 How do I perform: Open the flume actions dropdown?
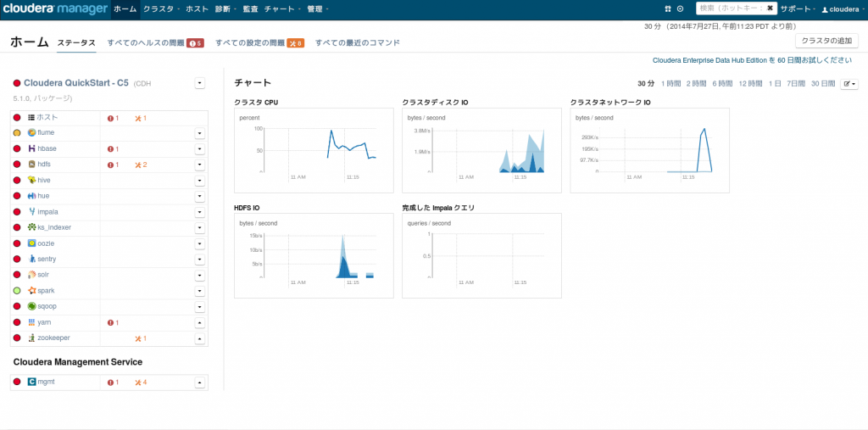pyautogui.click(x=200, y=133)
